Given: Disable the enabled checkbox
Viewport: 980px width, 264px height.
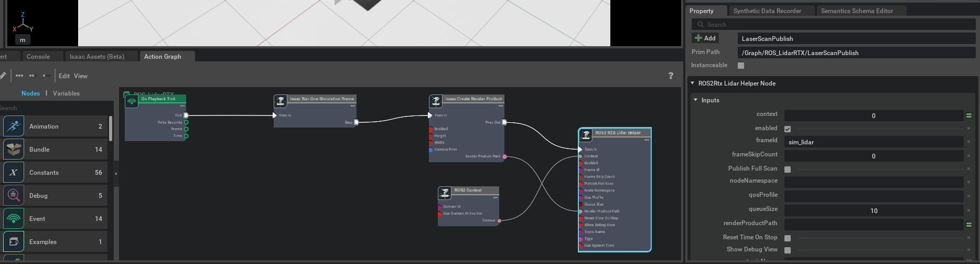Looking at the screenshot, I should 788,129.
